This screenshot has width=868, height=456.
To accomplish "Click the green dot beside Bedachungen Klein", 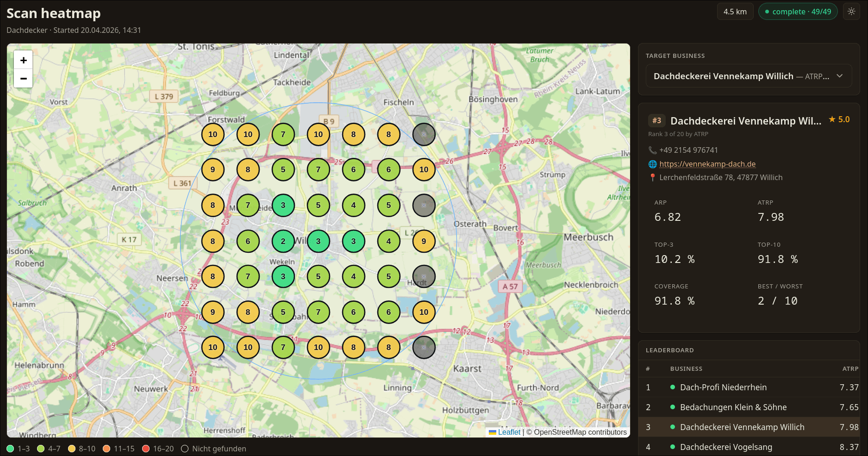I will coord(673,407).
